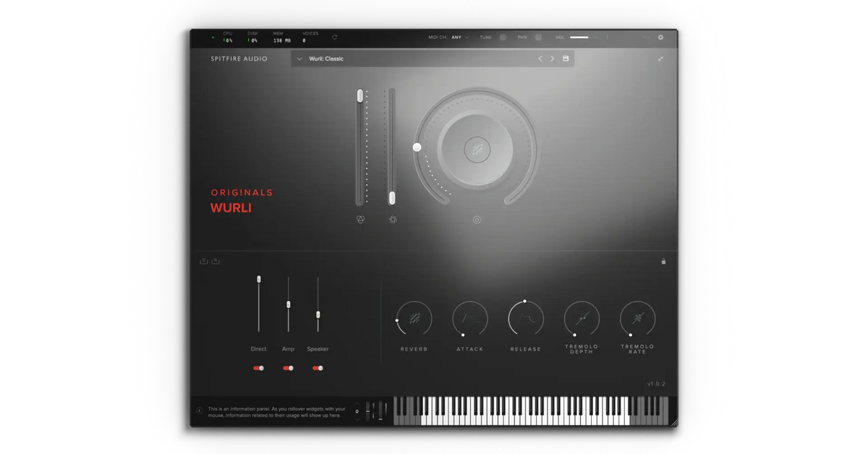The width and height of the screenshot is (868, 454).
Task: Click the expand view arrows button
Action: tap(660, 58)
